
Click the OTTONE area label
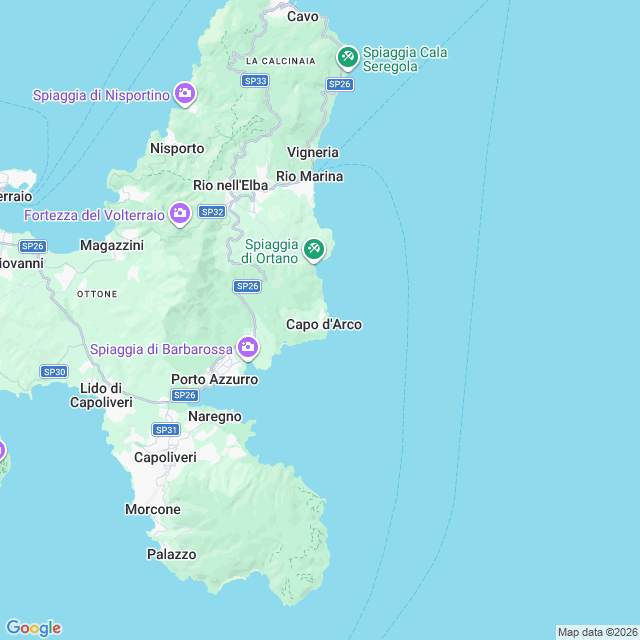pyautogui.click(x=97, y=294)
